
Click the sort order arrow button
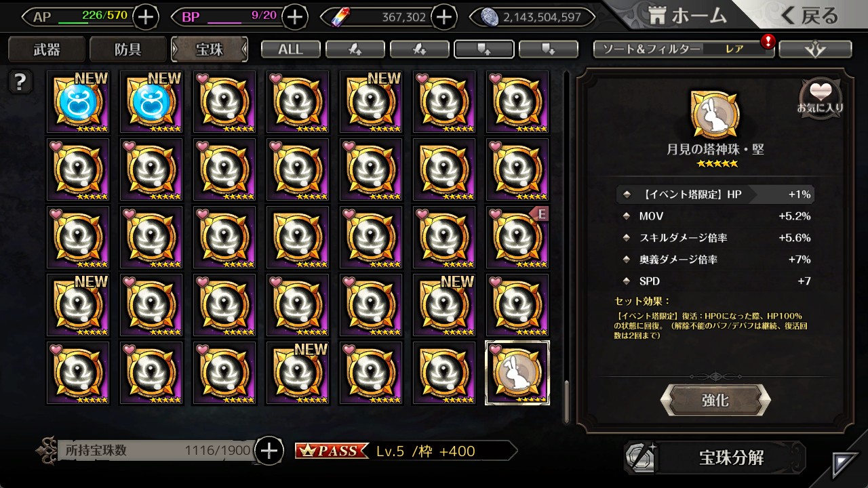(815, 49)
